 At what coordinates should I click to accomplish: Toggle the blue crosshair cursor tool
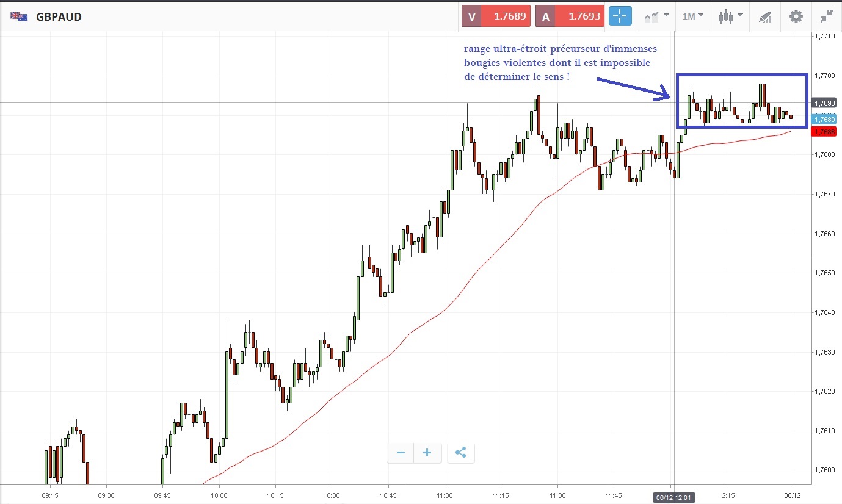tap(620, 16)
